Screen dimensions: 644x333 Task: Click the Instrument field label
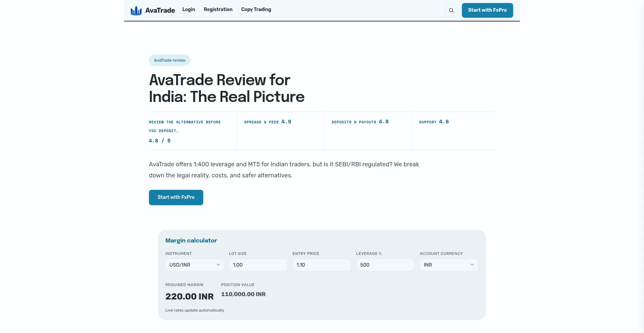[x=178, y=254]
